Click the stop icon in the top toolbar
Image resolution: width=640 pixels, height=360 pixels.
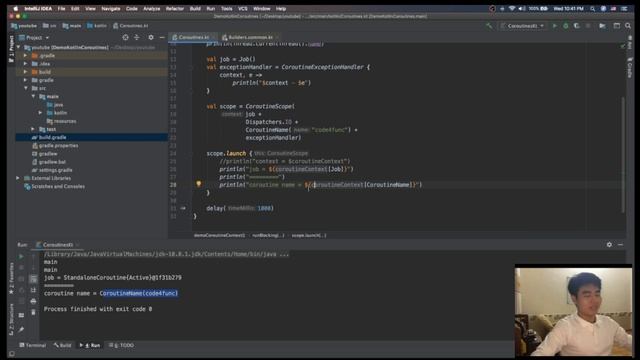(588, 26)
